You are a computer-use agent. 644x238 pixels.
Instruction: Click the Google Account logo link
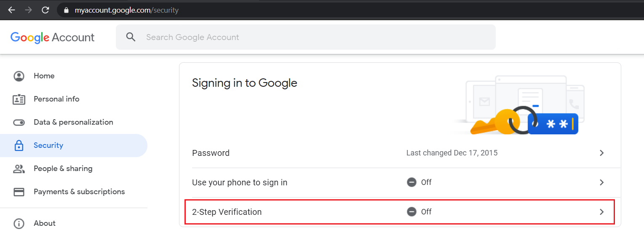53,37
